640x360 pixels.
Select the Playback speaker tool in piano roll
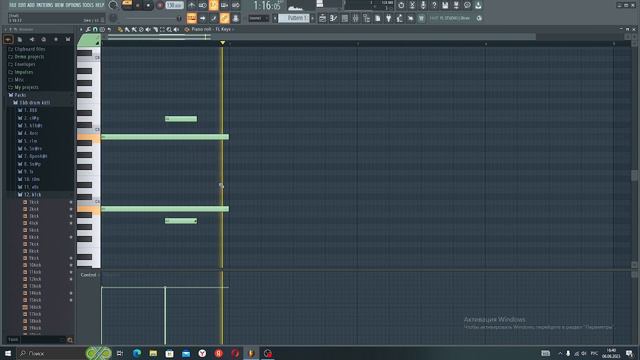pos(176,29)
